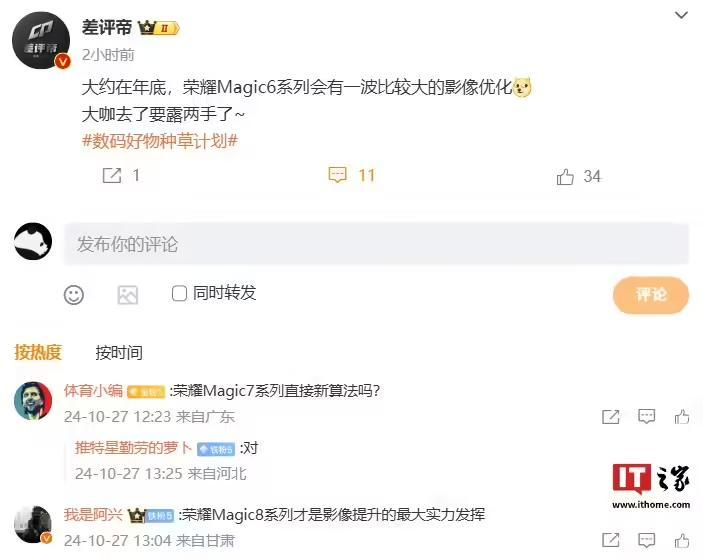Repost 体育小编's comment
Image resolution: width=703 pixels, height=560 pixels.
pyautogui.click(x=611, y=417)
